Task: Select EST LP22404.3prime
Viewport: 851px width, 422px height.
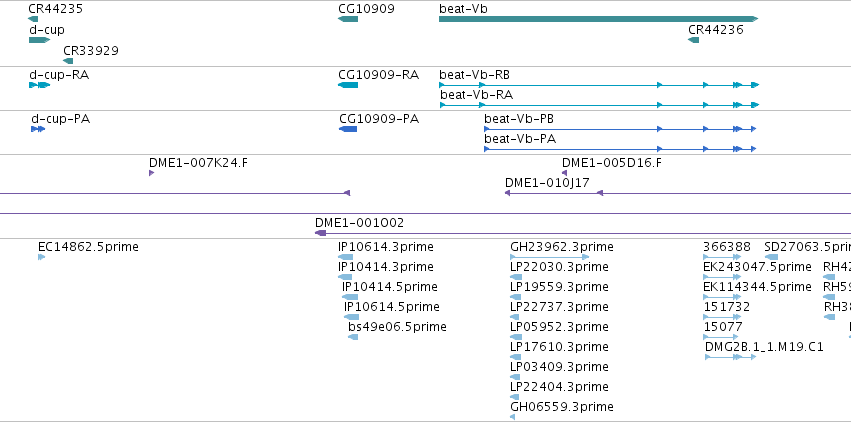Action: click(515, 397)
